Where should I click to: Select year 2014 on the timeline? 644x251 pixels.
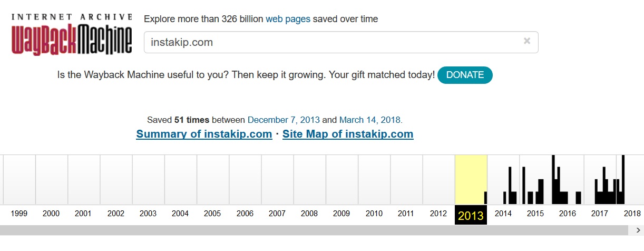click(503, 214)
